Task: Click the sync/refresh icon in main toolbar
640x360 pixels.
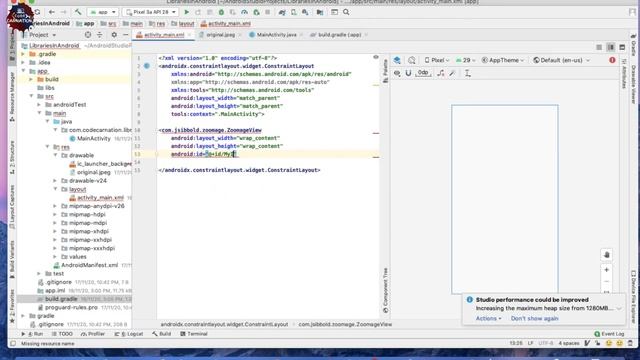Action: [38, 12]
